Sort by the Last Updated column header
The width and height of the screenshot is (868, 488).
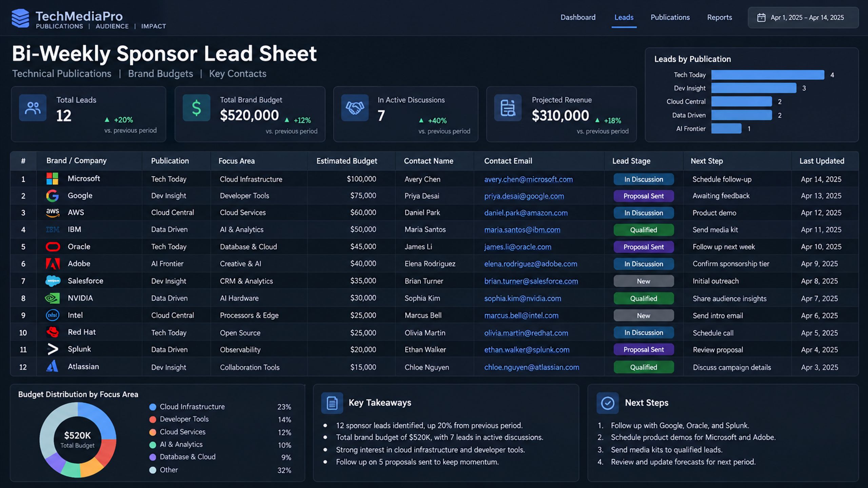(x=822, y=161)
